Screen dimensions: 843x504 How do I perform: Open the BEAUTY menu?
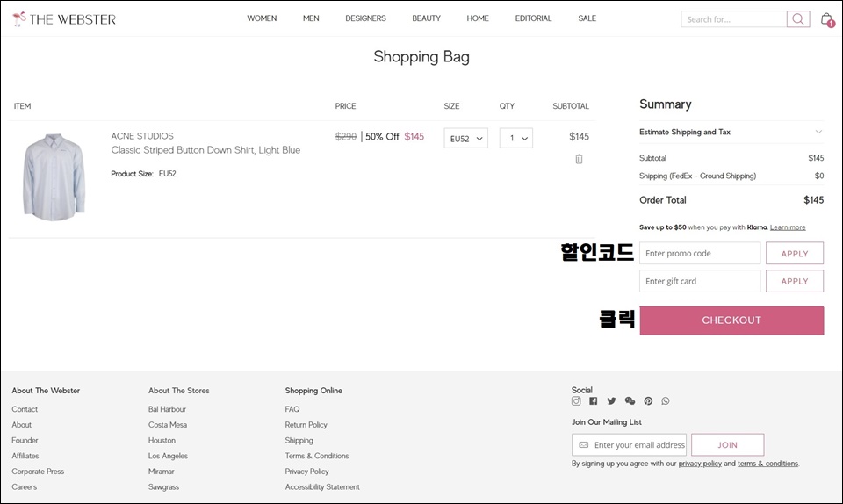pos(427,18)
